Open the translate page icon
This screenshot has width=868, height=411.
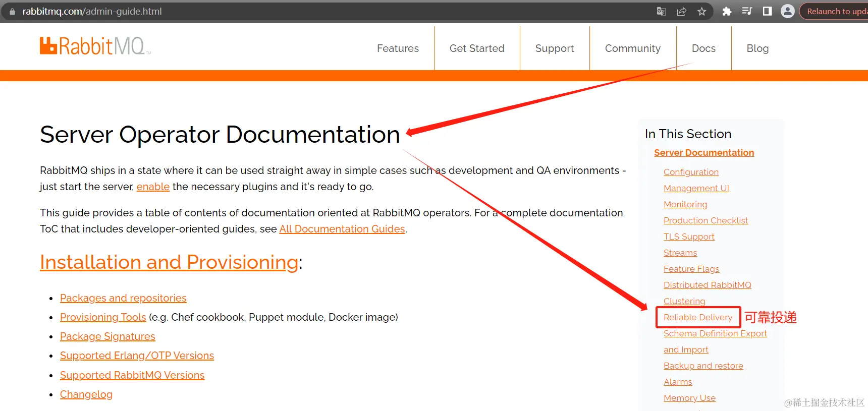tap(661, 11)
